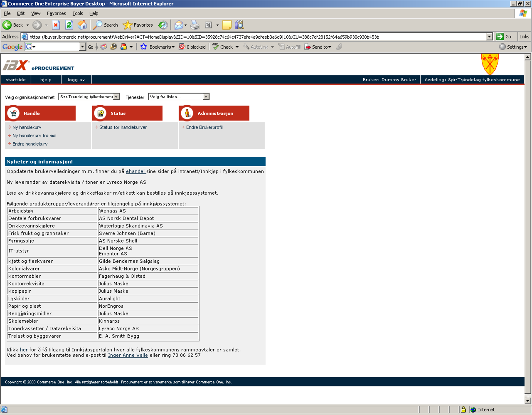Click the browser Back arrow icon
This screenshot has height=415, width=532.
point(7,25)
